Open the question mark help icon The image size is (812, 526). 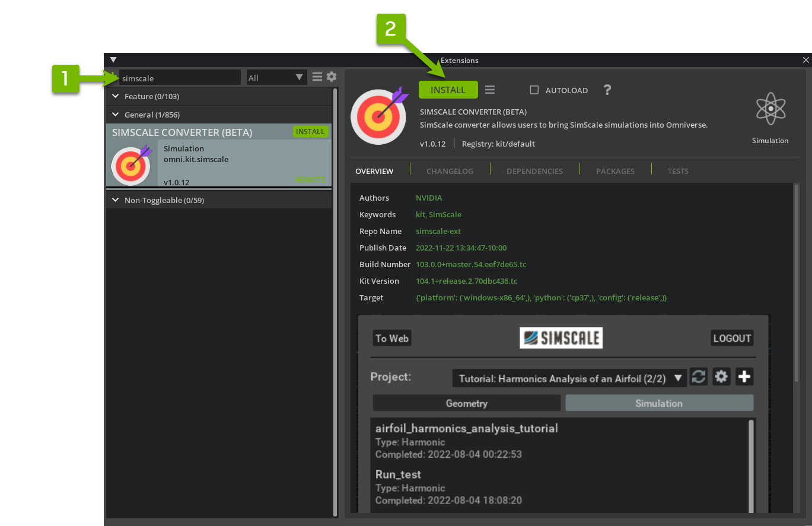[607, 90]
